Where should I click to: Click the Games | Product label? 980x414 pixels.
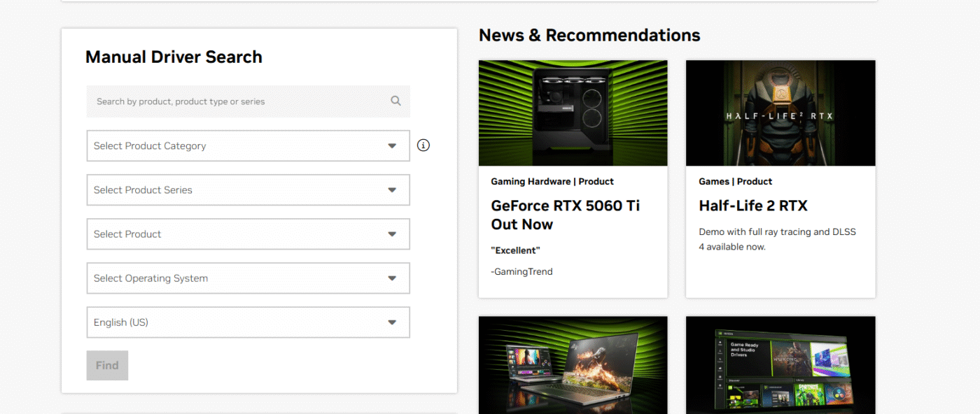click(x=736, y=181)
